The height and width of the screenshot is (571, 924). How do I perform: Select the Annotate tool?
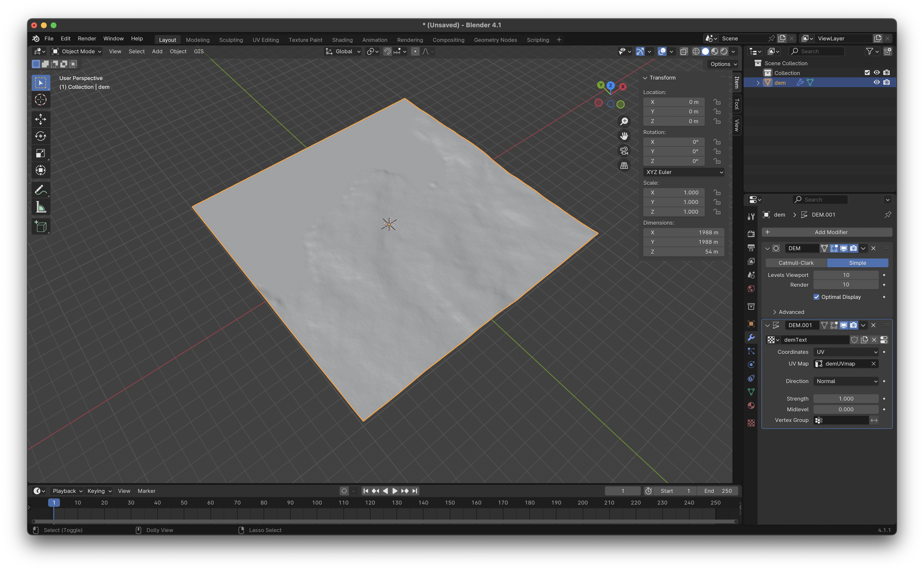pyautogui.click(x=41, y=190)
